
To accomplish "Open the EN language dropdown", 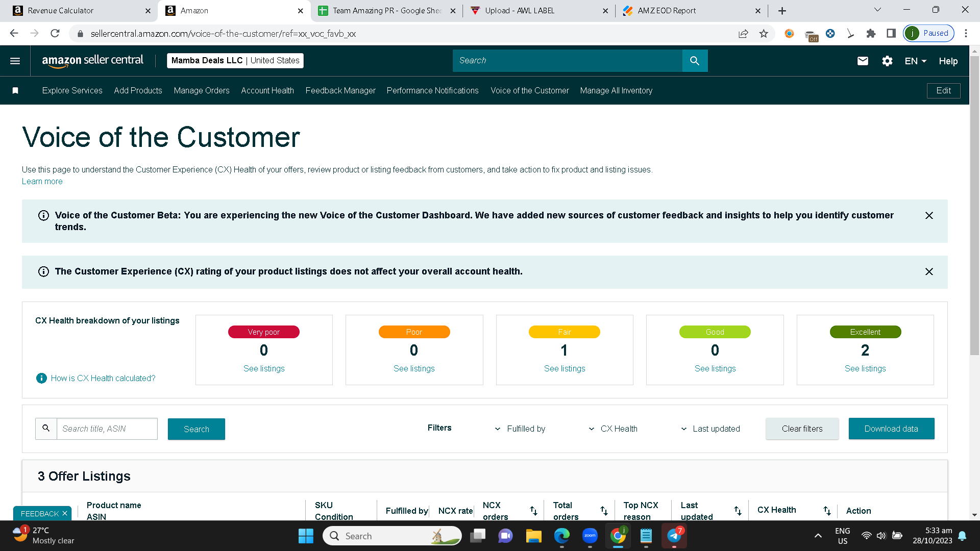I will click(916, 61).
